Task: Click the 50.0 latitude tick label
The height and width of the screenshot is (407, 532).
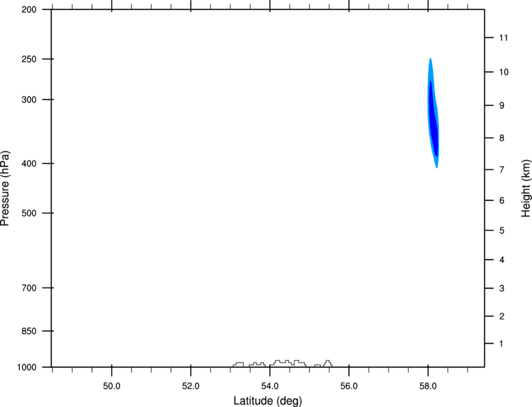Action: pos(111,386)
